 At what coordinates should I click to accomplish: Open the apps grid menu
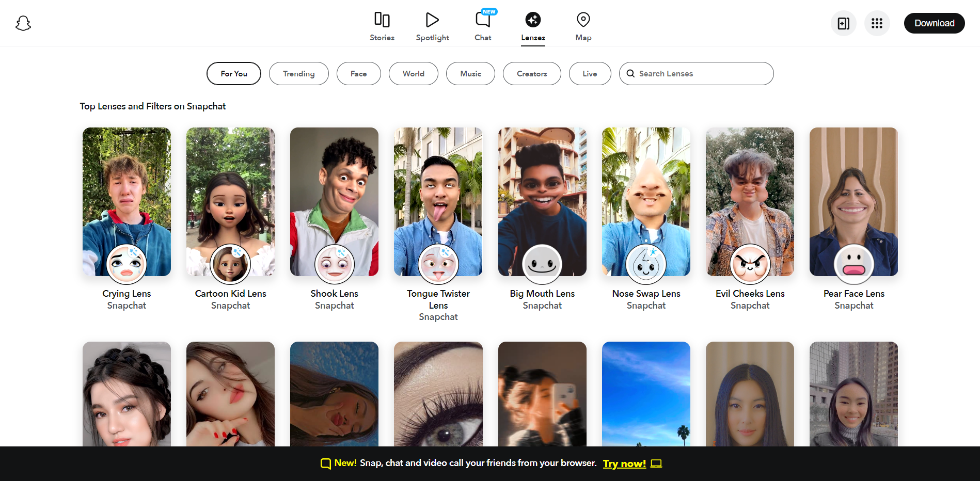[877, 23]
